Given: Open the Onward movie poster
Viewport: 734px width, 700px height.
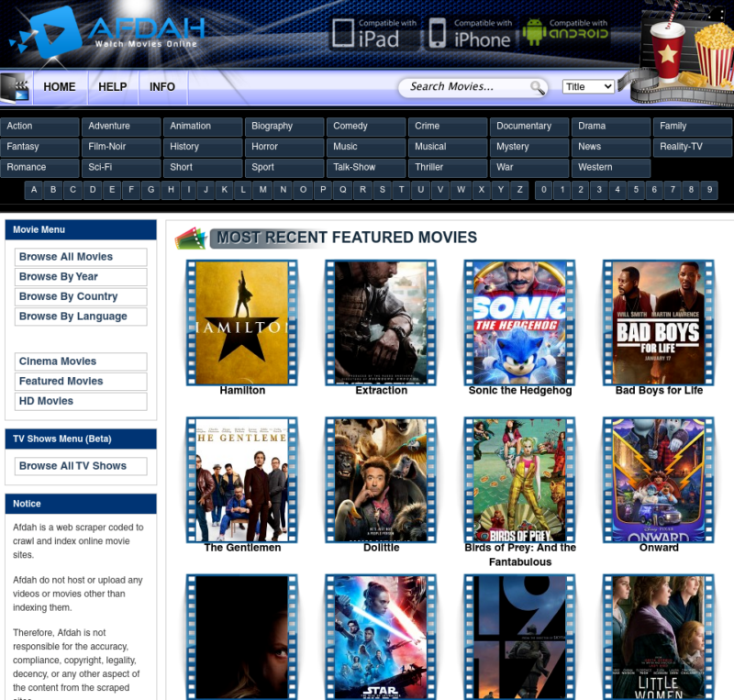Looking at the screenshot, I should pos(659,480).
